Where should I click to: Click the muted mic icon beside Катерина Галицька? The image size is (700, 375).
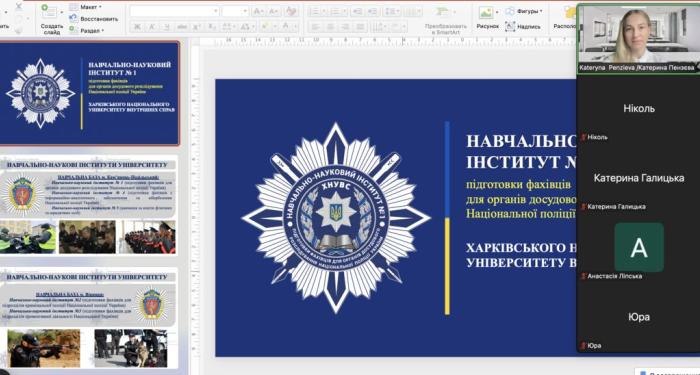click(583, 207)
